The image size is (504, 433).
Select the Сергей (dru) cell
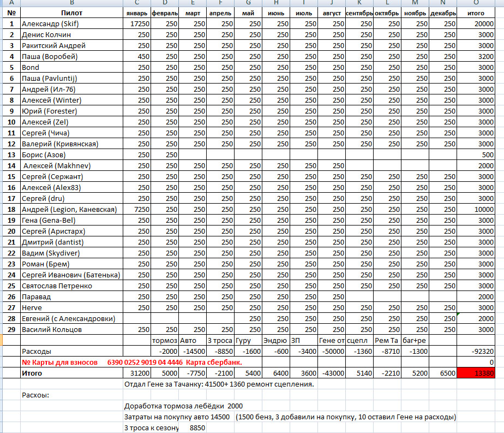click(x=71, y=199)
